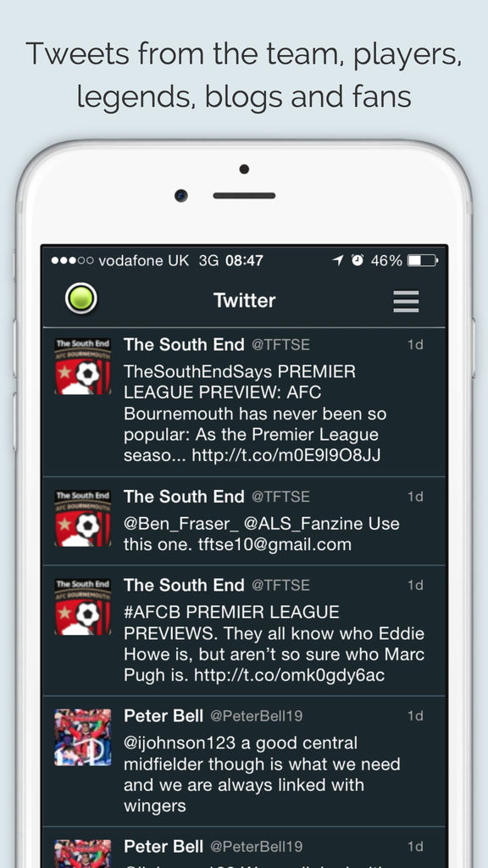Tap the Twitter header title
This screenshot has height=868, width=488.
pyautogui.click(x=244, y=301)
